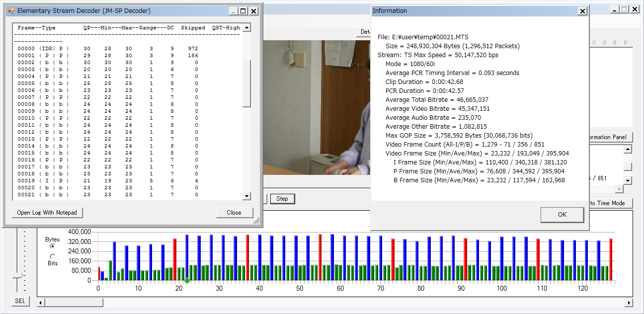
Task: Click scroll up arrow in right info list
Action: coord(628,150)
